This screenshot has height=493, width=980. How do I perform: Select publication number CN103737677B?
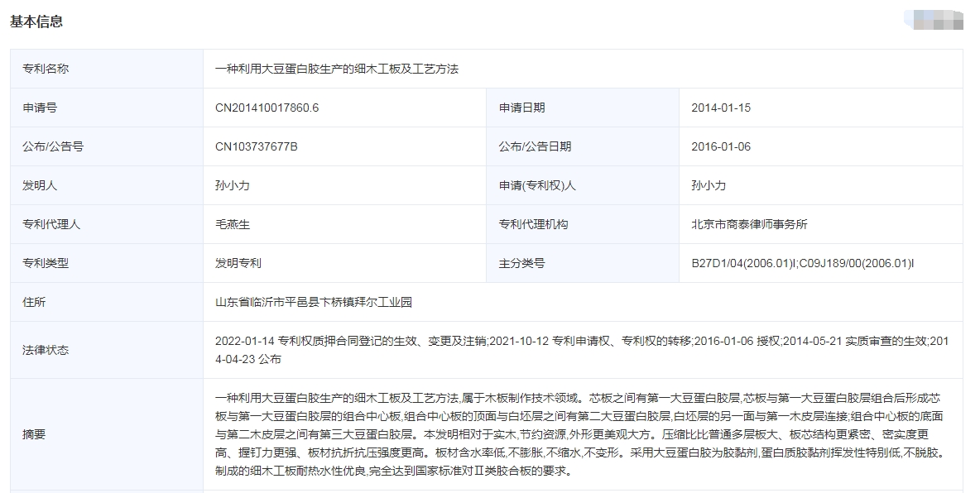[x=256, y=146]
